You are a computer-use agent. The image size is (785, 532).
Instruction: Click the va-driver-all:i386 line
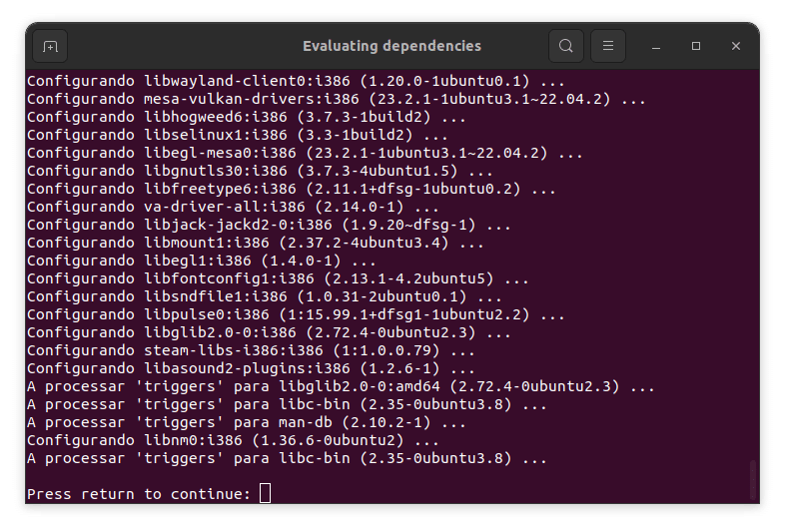(x=233, y=207)
